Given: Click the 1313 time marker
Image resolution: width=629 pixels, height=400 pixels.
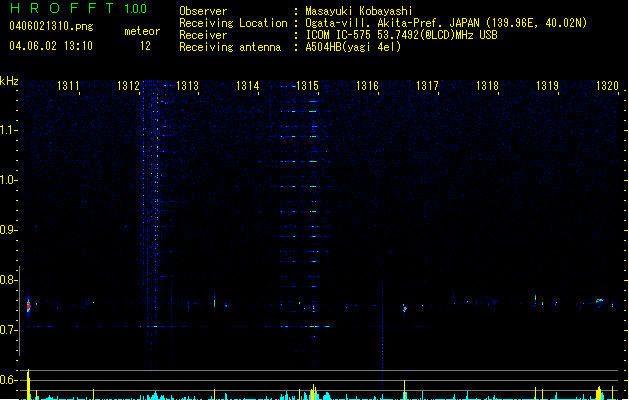Looking at the screenshot, I should coord(188,86).
